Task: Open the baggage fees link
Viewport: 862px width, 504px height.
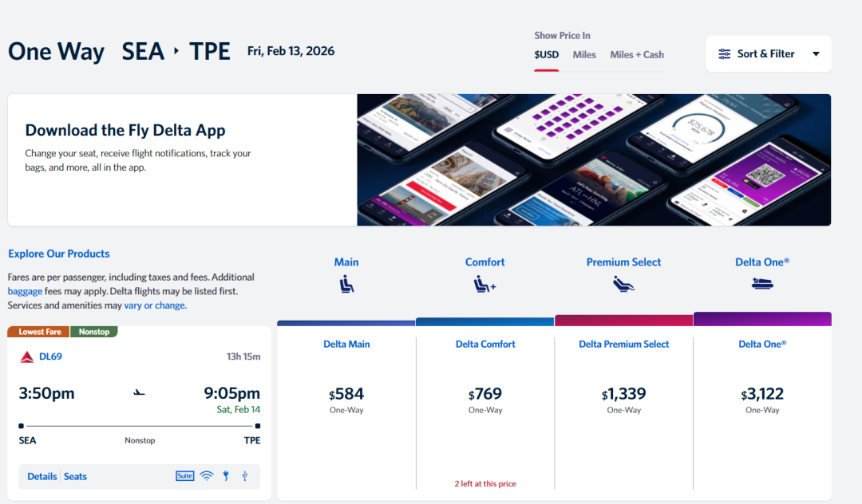Action: click(x=25, y=291)
